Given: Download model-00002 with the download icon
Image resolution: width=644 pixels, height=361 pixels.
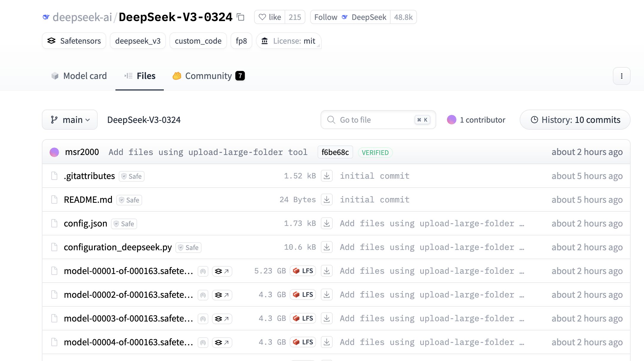Looking at the screenshot, I should (x=326, y=294).
